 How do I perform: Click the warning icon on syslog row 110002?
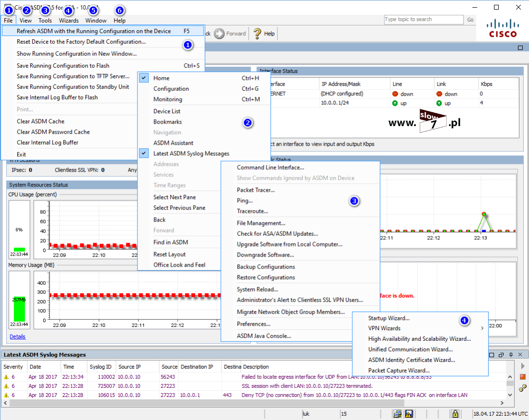6,377
